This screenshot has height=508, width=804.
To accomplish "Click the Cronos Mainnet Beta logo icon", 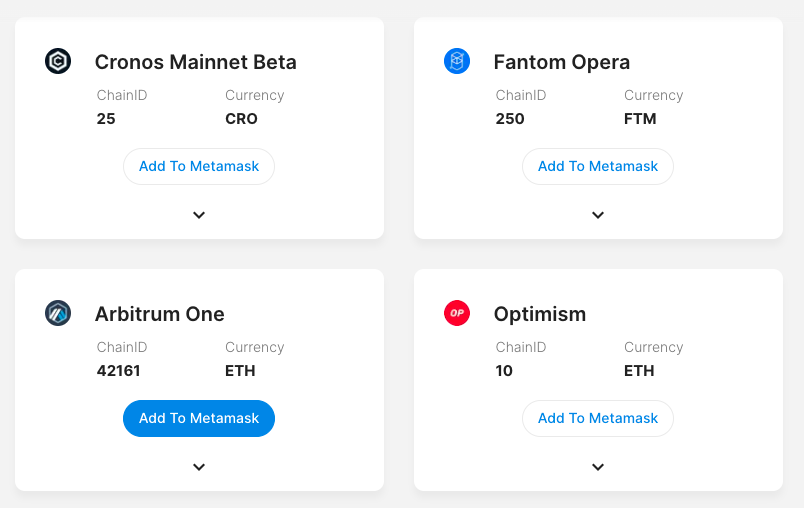I will coord(58,61).
